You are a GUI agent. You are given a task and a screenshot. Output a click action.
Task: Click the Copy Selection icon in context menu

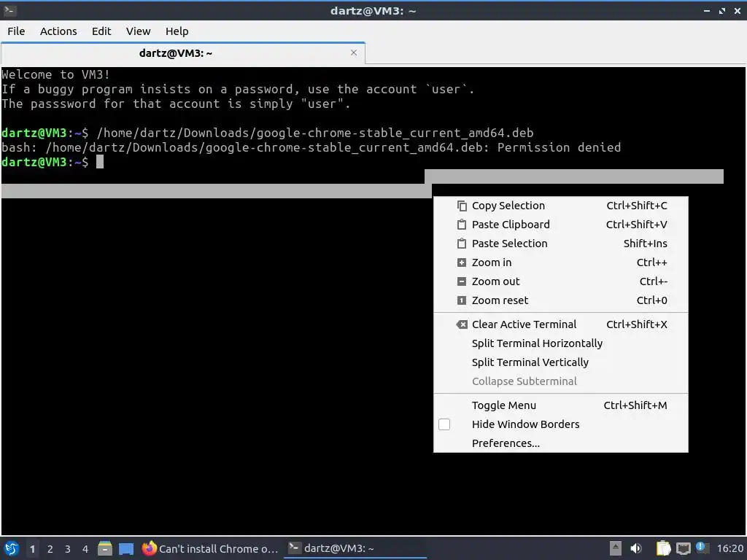click(462, 206)
